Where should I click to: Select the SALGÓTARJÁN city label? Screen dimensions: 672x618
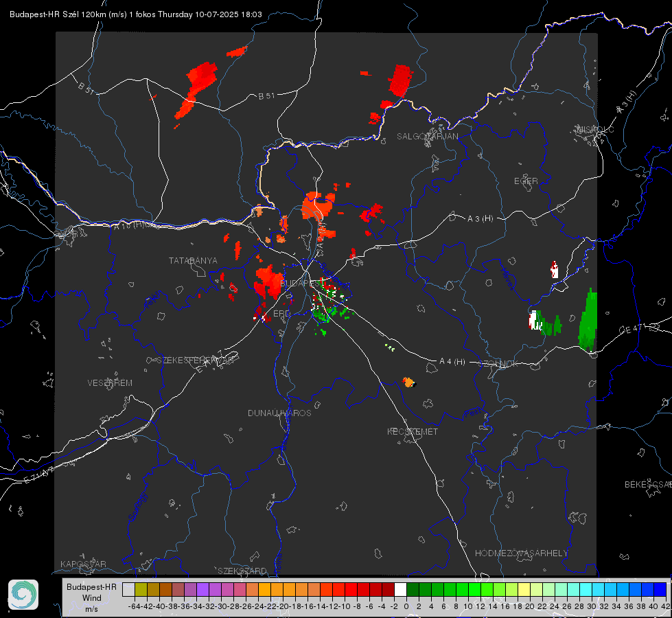pos(427,137)
